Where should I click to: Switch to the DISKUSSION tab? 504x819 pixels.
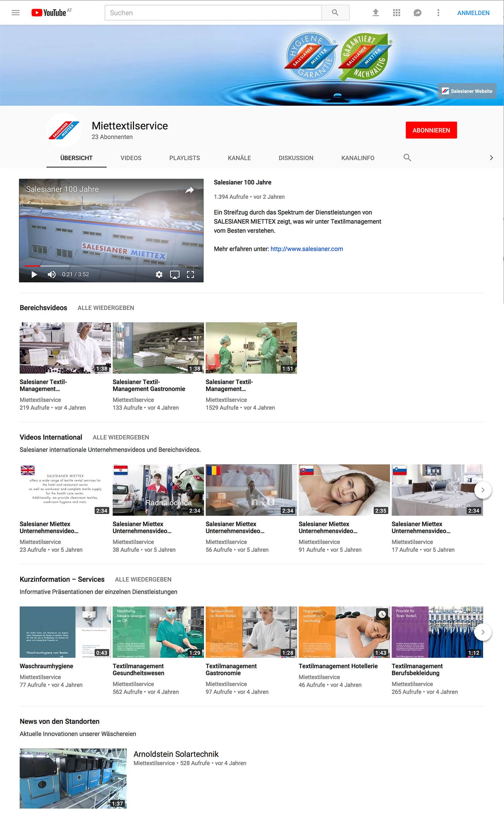(296, 158)
